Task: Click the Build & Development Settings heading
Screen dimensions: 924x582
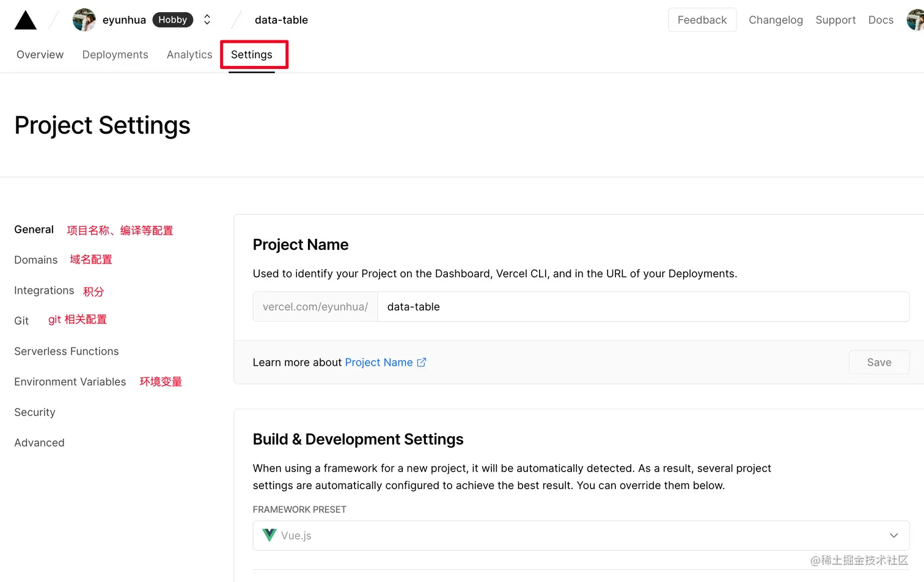Action: click(x=358, y=439)
